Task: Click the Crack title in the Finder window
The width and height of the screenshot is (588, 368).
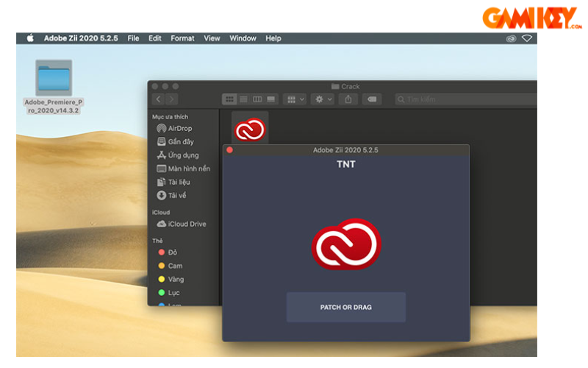Action: 345,86
